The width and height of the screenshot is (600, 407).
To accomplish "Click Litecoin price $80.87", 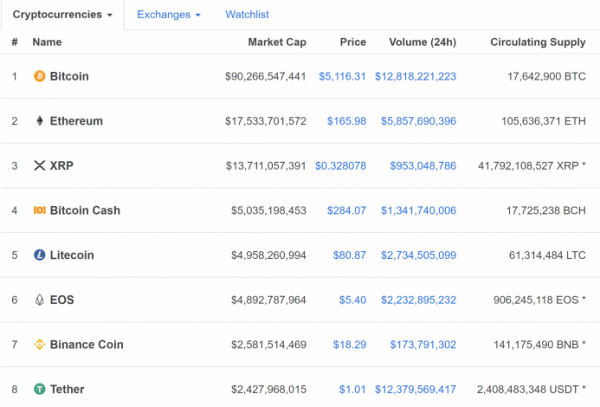I will click(x=349, y=255).
